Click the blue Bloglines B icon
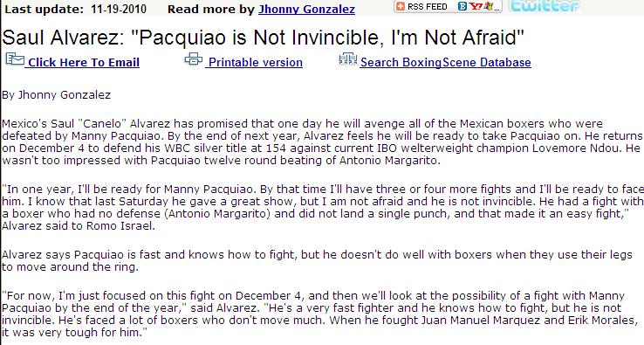644x345 pixels. click(462, 6)
